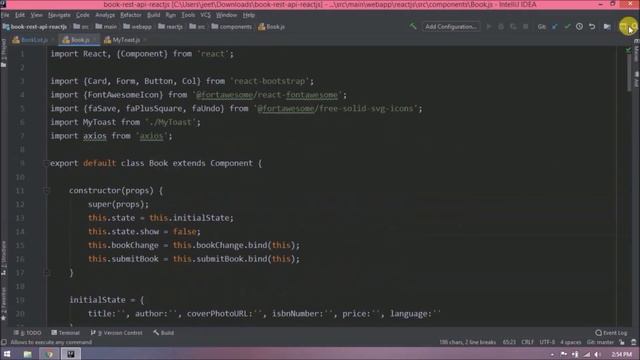
Task: Show hidden tray icons arrow
Action: 552,354
